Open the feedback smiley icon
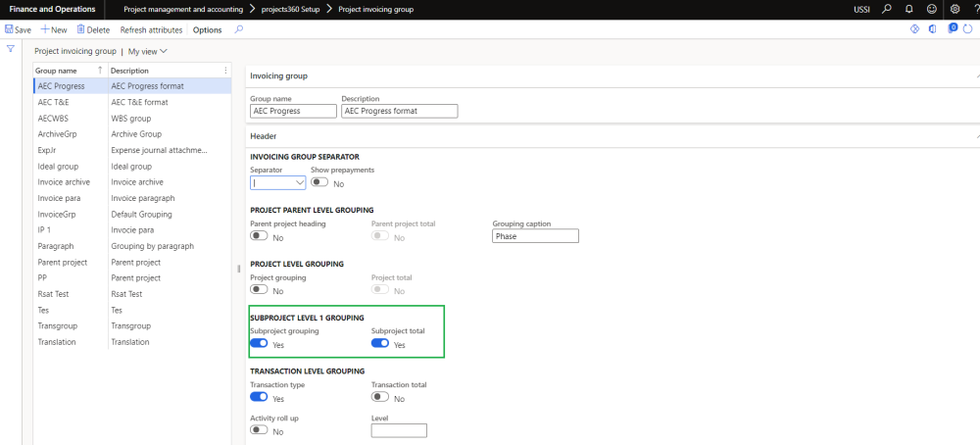 pos(932,10)
